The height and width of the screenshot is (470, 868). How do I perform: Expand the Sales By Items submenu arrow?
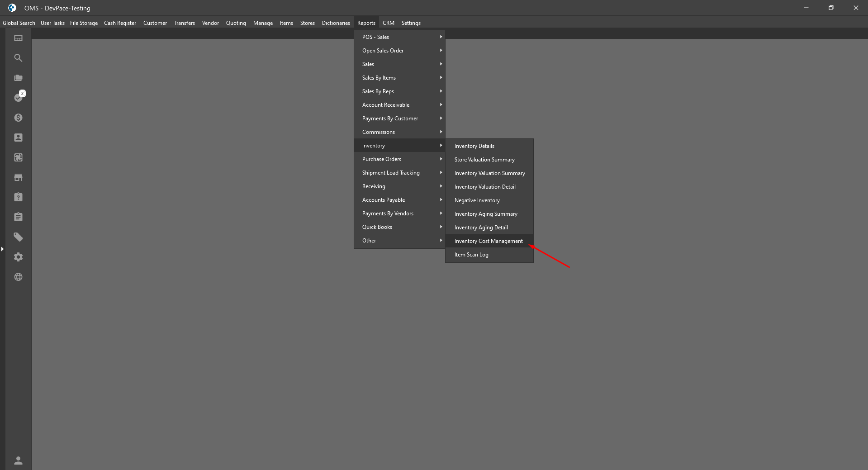tap(441, 77)
